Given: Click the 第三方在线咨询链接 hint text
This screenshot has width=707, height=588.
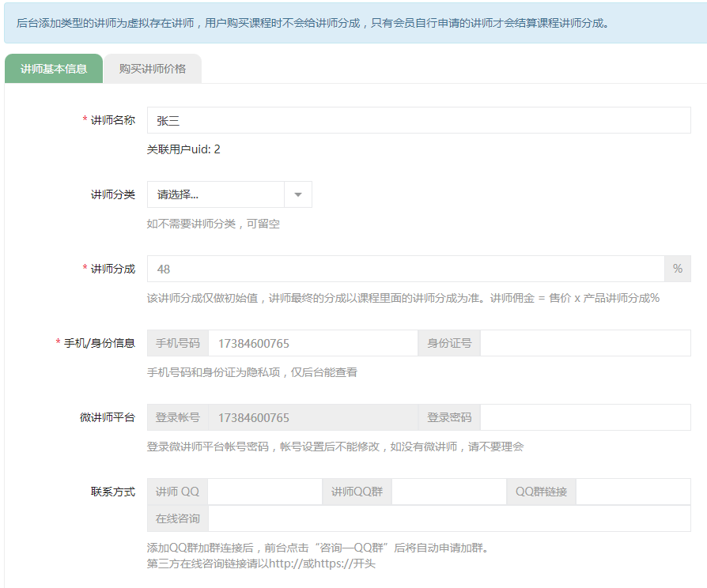Looking at the screenshot, I should tap(261, 563).
